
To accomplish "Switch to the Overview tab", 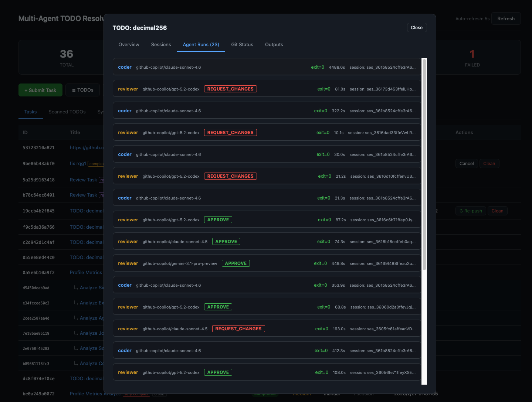I will [x=129, y=44].
